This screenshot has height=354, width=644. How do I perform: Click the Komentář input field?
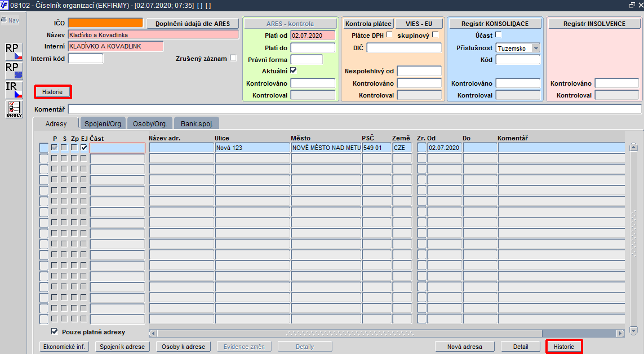pos(354,109)
